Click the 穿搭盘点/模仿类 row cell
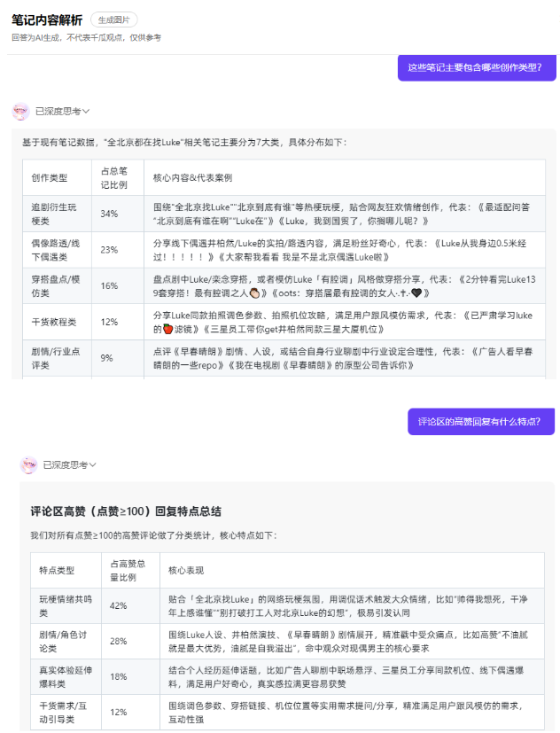The height and width of the screenshot is (733, 560). (57, 285)
